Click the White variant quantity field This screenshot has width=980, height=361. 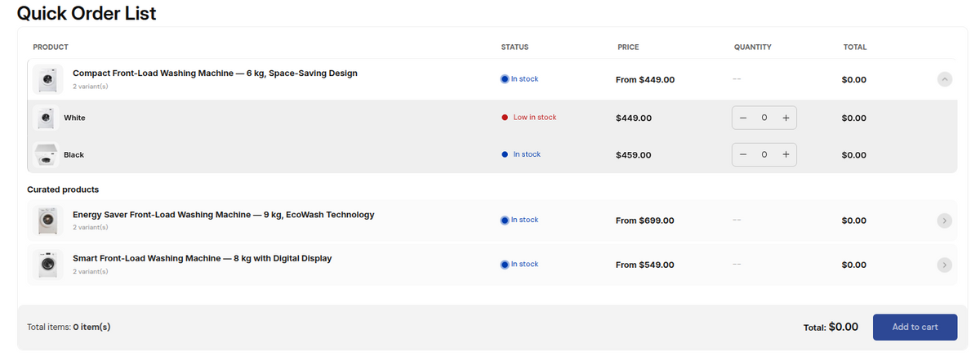[764, 118]
